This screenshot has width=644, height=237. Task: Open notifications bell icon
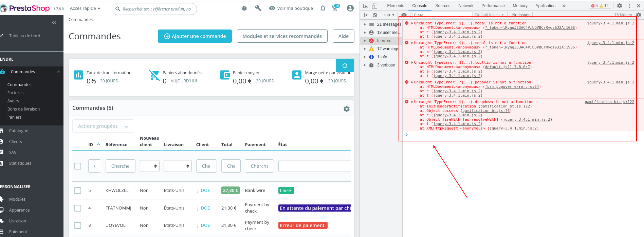(x=323, y=8)
